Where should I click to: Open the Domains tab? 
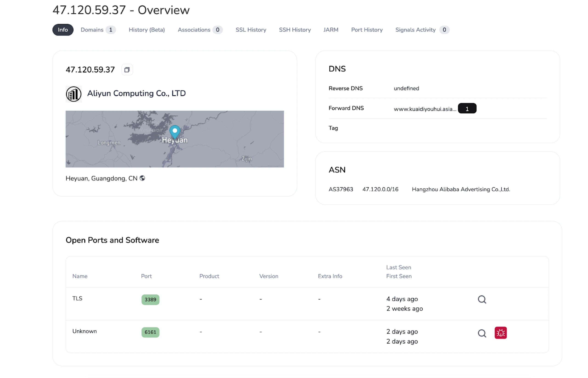(x=98, y=30)
